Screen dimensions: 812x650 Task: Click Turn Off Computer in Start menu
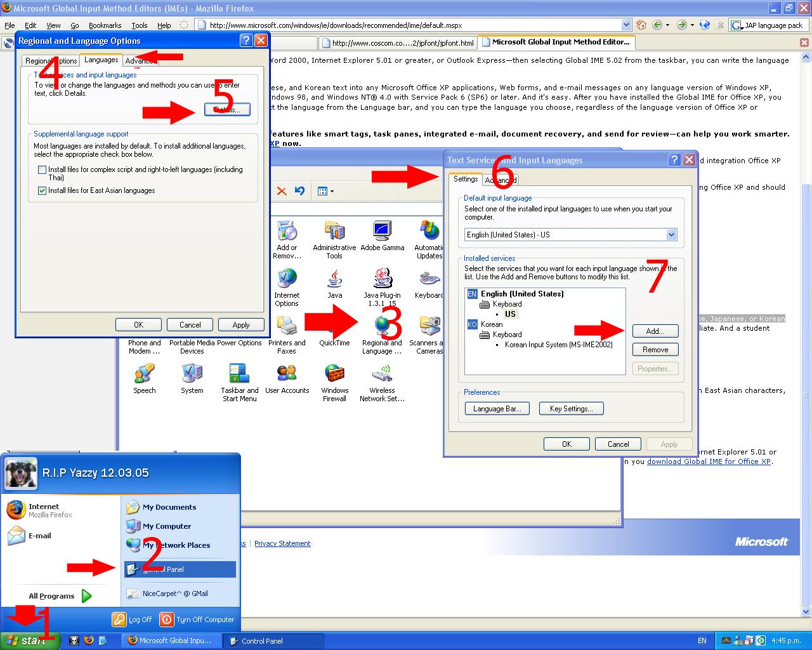click(197, 620)
